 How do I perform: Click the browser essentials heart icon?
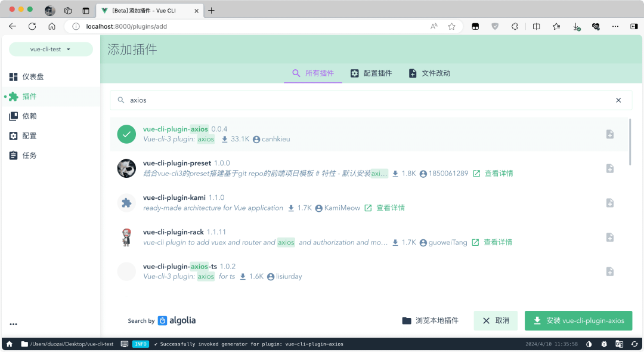pyautogui.click(x=596, y=26)
